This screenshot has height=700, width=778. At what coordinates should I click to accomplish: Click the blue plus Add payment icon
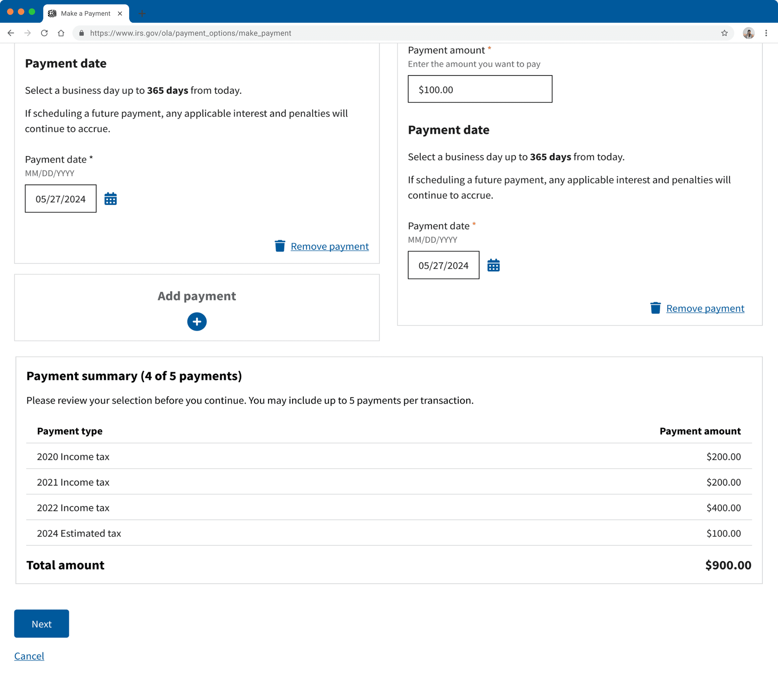197,322
